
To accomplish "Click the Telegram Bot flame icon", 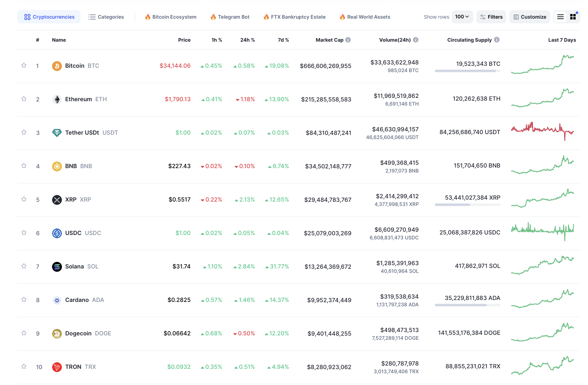I will 213,17.
